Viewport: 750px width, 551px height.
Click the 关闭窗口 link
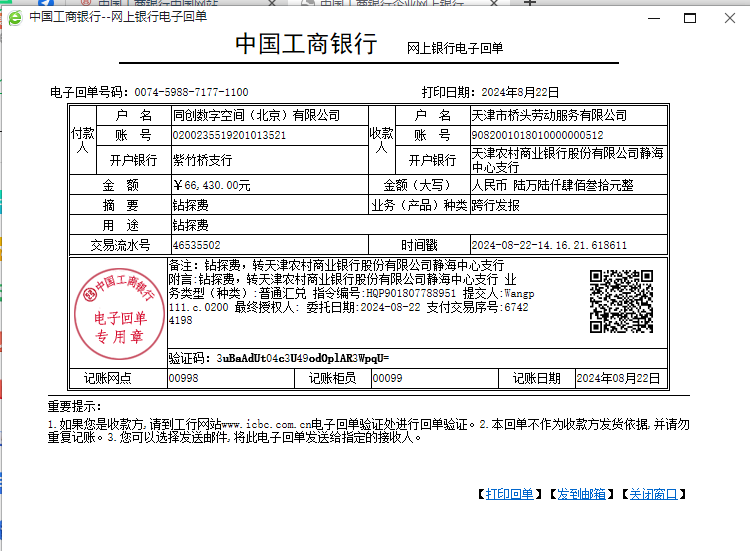653,494
